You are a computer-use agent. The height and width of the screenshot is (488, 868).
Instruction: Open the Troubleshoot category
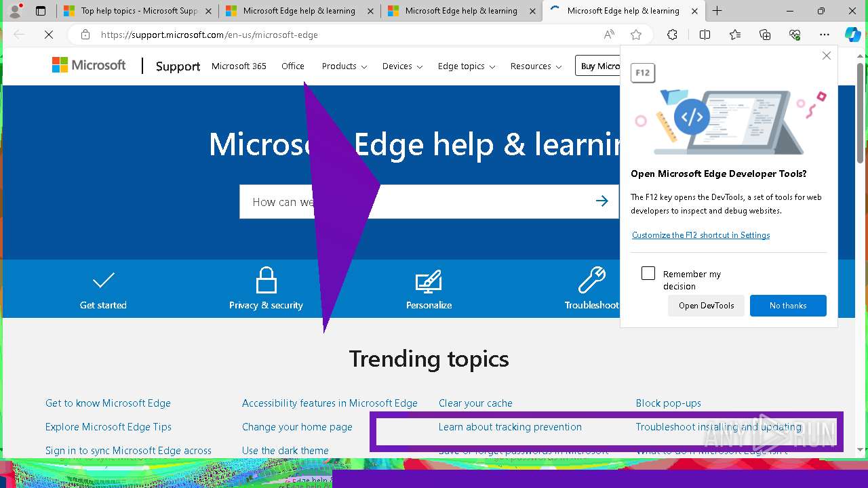coord(592,289)
